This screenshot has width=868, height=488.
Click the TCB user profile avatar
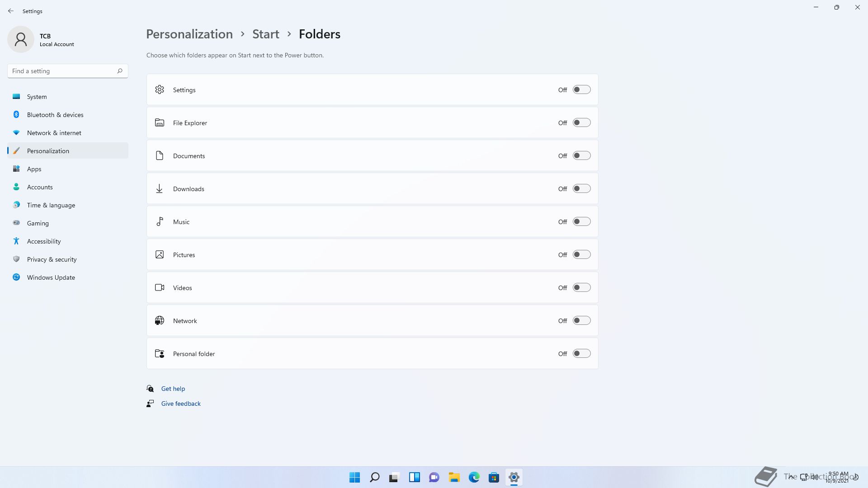tap(21, 39)
